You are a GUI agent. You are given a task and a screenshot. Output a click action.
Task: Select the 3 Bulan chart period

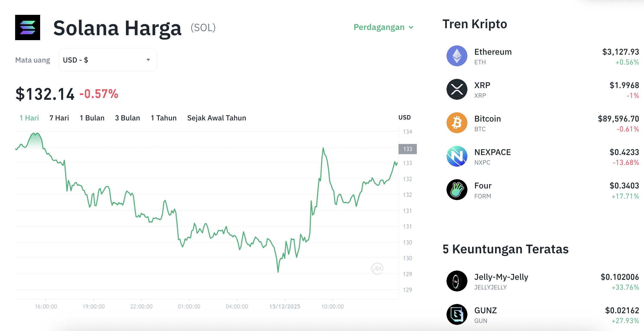[x=127, y=118]
